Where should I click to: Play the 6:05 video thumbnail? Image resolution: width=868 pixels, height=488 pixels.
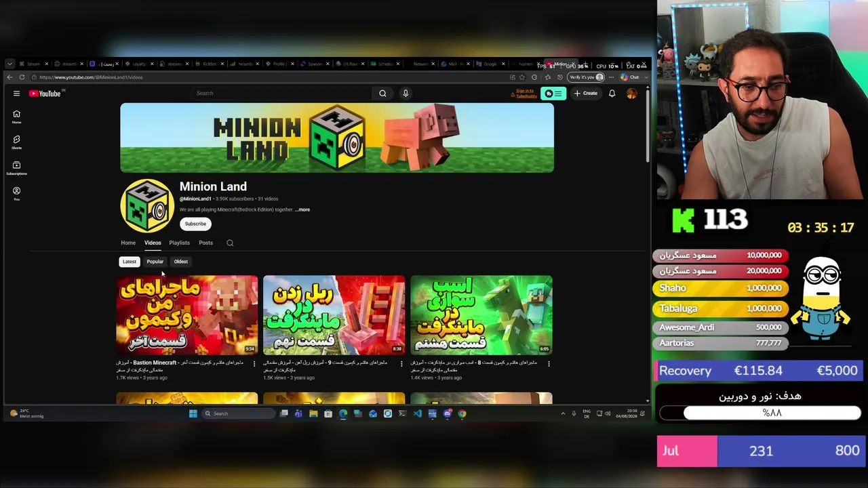[x=481, y=315]
